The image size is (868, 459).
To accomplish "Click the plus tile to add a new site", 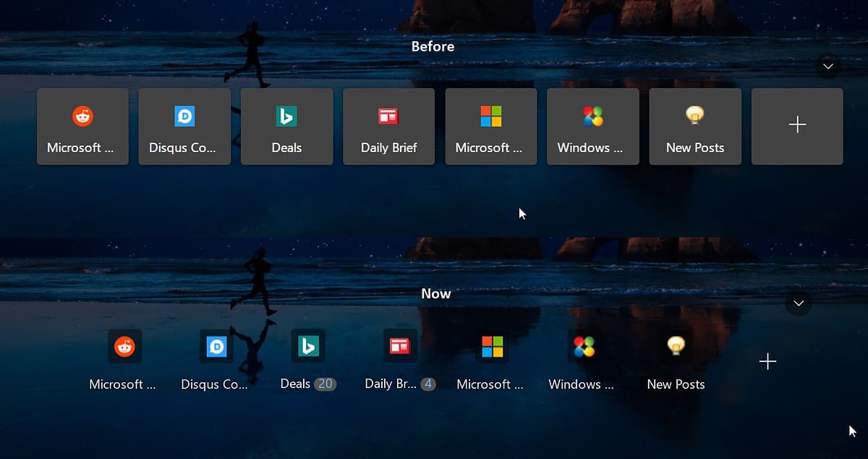I will coord(796,126).
